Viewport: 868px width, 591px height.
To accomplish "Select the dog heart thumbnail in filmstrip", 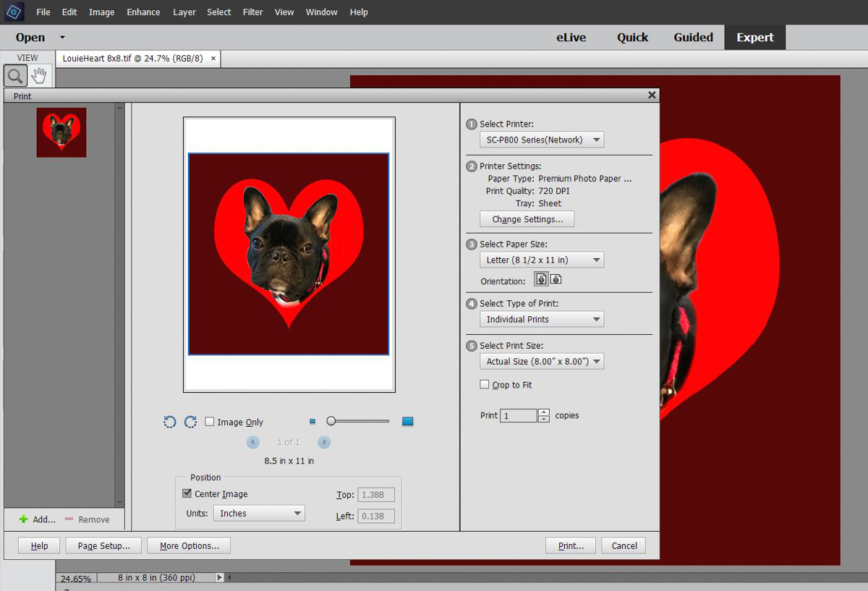I will (x=61, y=132).
